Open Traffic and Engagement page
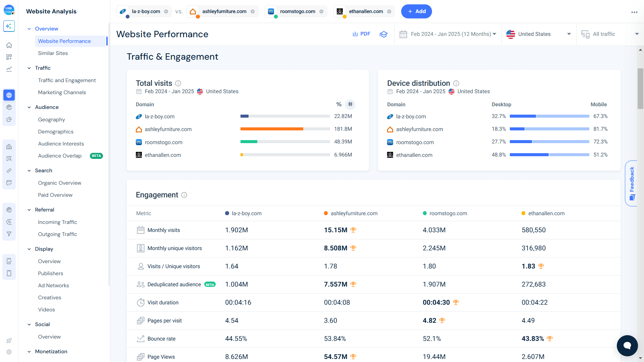Viewport: 644px width, 362px height. coord(67,80)
